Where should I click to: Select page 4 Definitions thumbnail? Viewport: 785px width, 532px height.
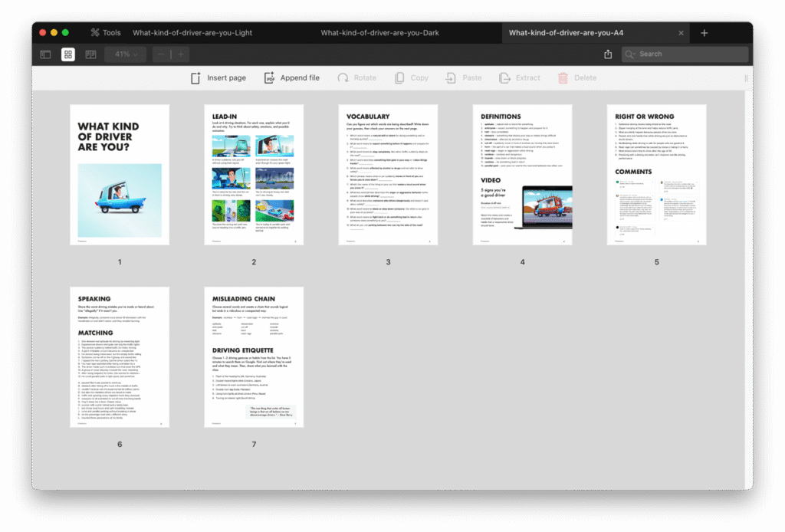tap(522, 175)
